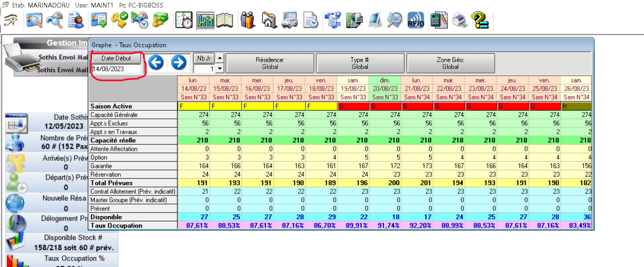
Task: Click the printer icon in toolbar
Action: [x=460, y=20]
